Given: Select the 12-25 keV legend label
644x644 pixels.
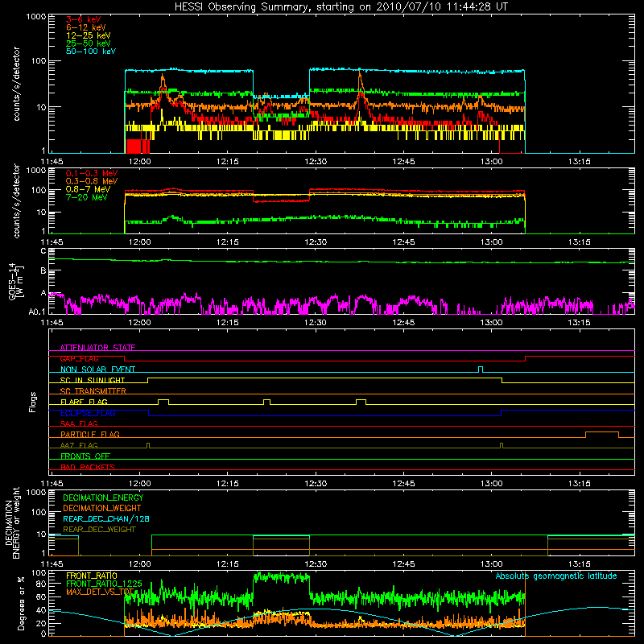Looking at the screenshot, I should coord(89,35).
